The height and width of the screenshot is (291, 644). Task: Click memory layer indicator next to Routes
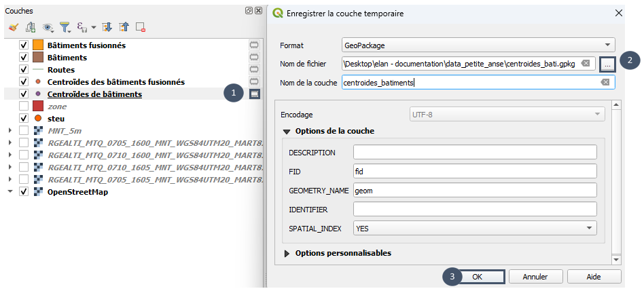click(x=255, y=70)
